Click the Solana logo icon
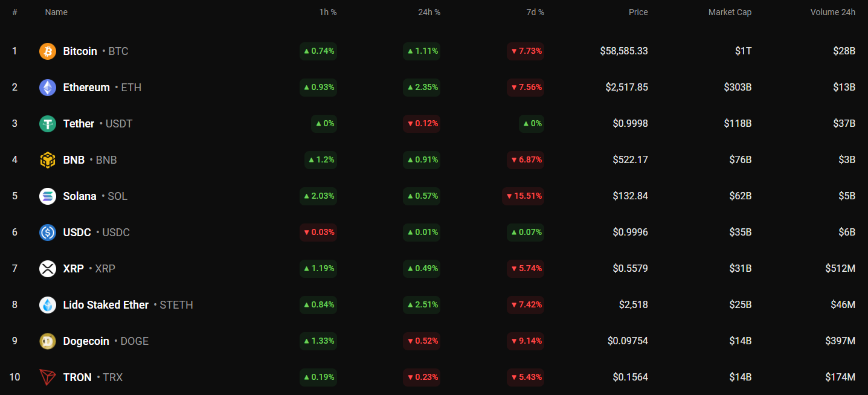This screenshot has width=868, height=395. pyautogui.click(x=48, y=196)
